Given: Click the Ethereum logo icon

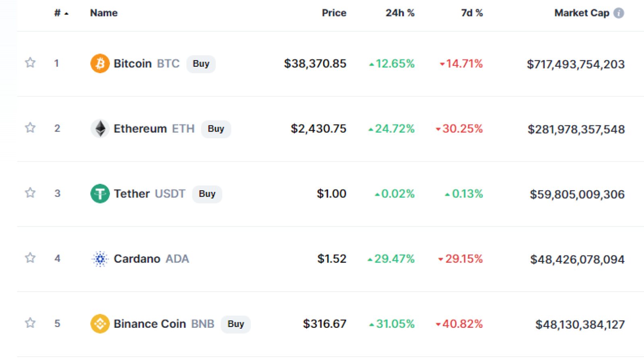Looking at the screenshot, I should (x=100, y=129).
